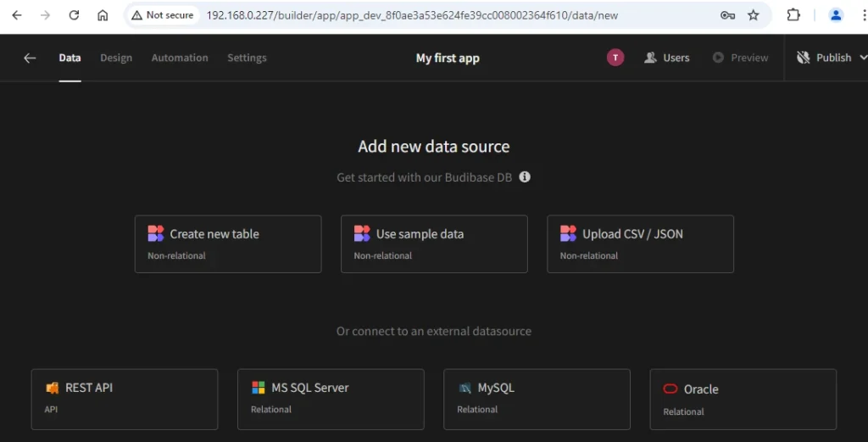Viewport: 868px width, 442px height.
Task: Switch to the Design tab
Action: coord(116,58)
